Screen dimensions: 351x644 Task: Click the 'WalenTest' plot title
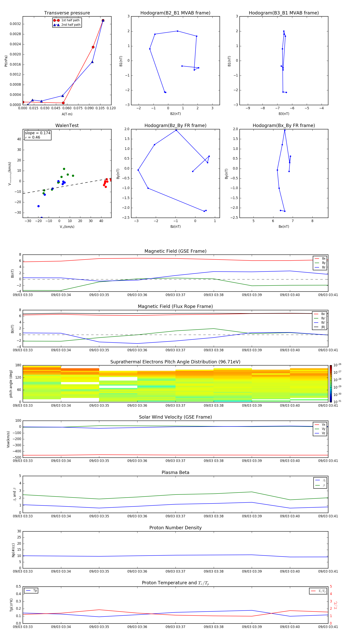pos(67,125)
